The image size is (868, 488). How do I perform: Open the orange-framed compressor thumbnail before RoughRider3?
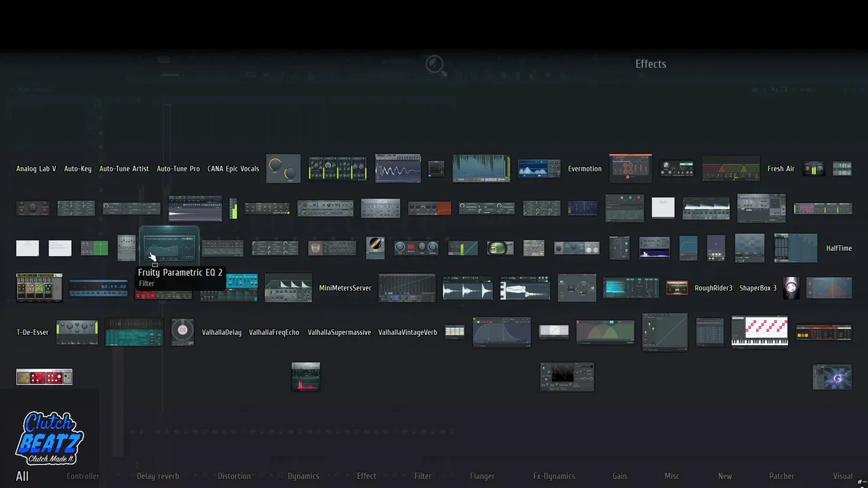point(677,288)
